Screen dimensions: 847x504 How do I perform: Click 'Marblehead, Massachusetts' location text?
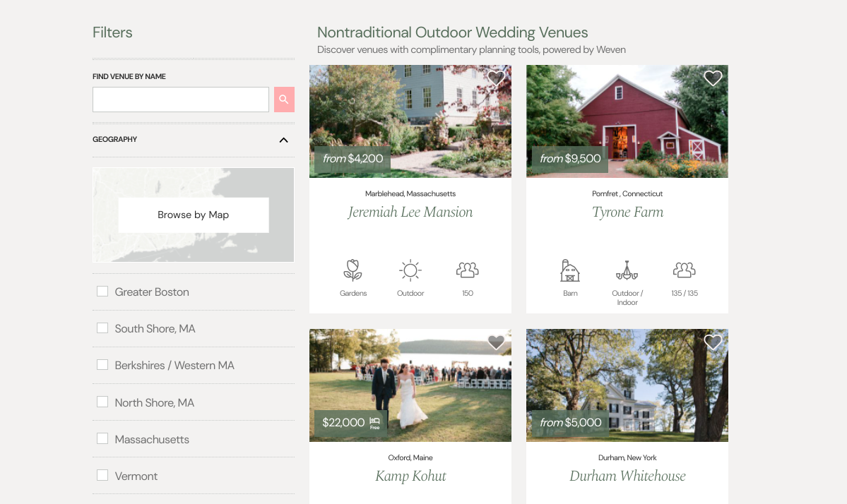[x=410, y=193]
